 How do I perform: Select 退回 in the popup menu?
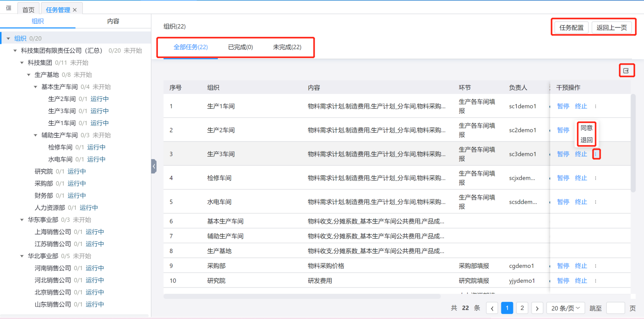click(x=586, y=140)
